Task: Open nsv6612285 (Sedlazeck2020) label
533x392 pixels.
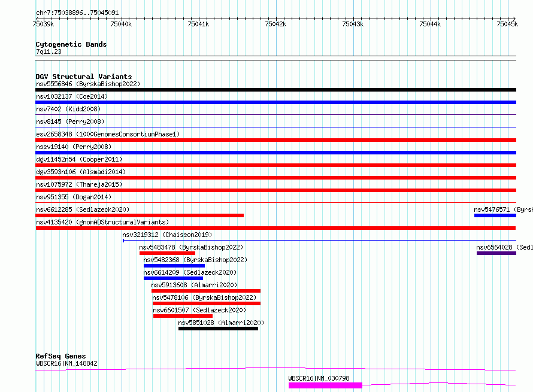Action: [x=83, y=209]
